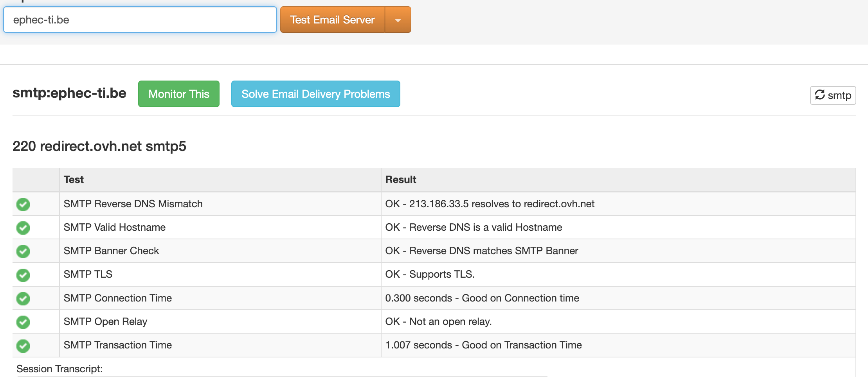Click the '220 redirect.ovh.net smtp5' banner heading
Image resolution: width=868 pixels, height=377 pixels.
tap(99, 146)
